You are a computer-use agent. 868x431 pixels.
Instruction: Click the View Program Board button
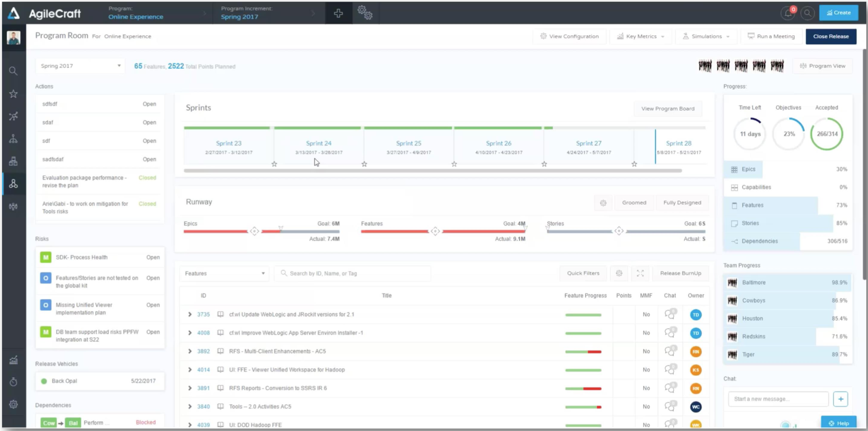(x=667, y=109)
